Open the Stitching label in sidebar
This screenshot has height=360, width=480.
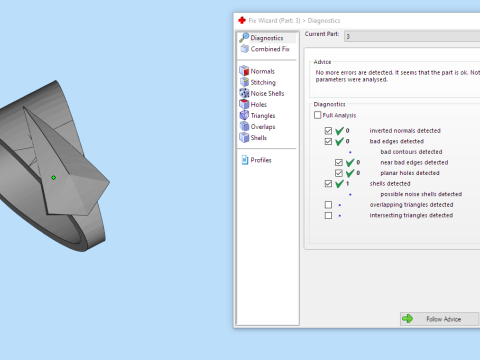pos(263,82)
